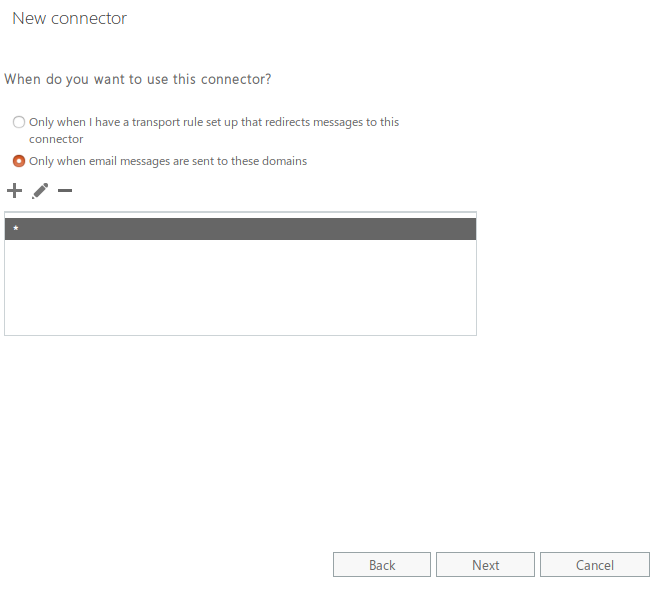Click the 'connector' word on second label line
The height and width of the screenshot is (595, 659).
(56, 139)
